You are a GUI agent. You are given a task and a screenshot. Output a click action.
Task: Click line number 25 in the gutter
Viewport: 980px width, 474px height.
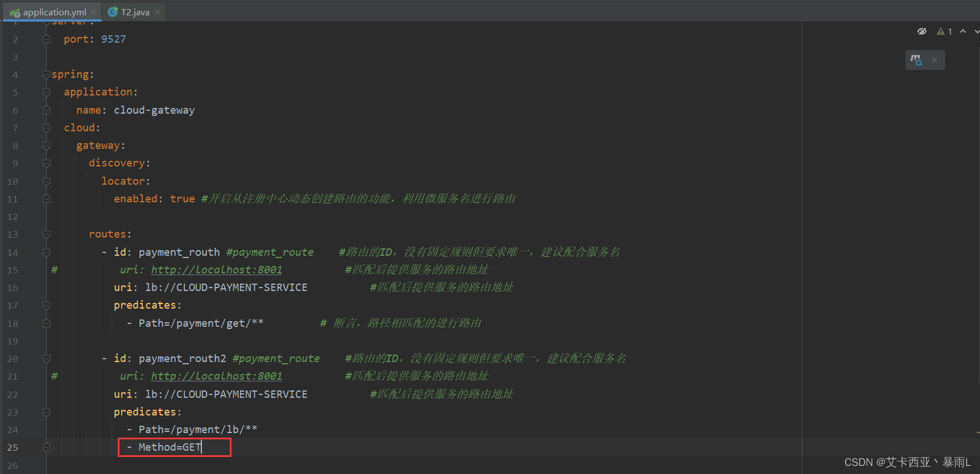(13, 448)
